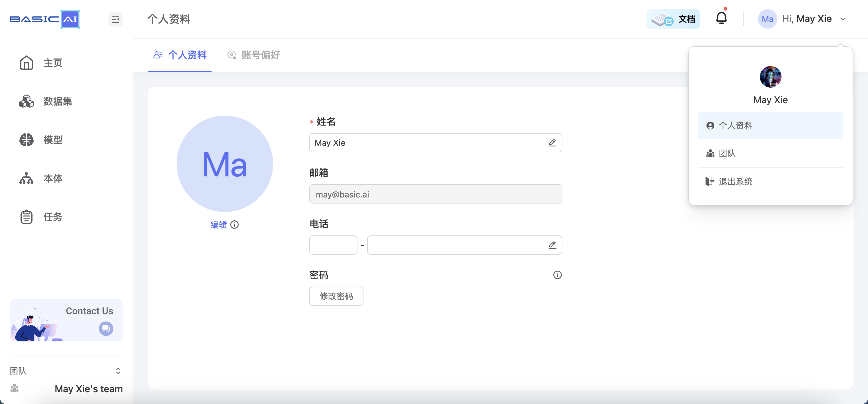Screen dimensions: 868x404
Task: Go to the 模型 models section
Action: 41,140
